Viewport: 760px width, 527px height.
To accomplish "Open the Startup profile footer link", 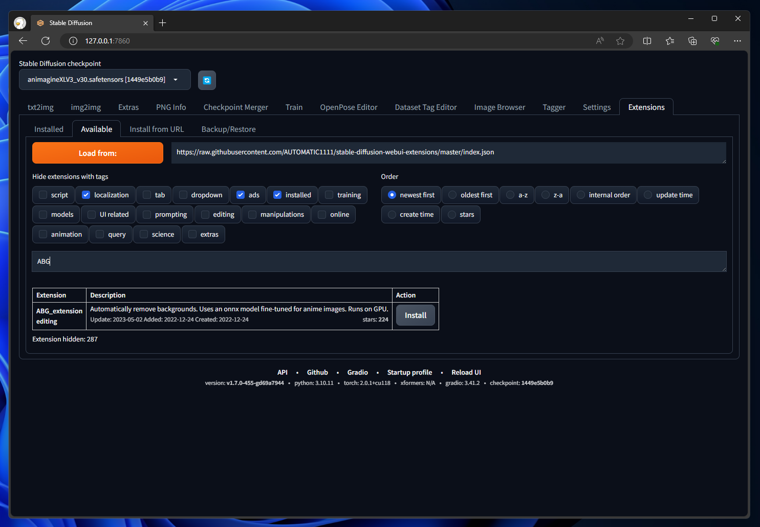I will [x=410, y=372].
